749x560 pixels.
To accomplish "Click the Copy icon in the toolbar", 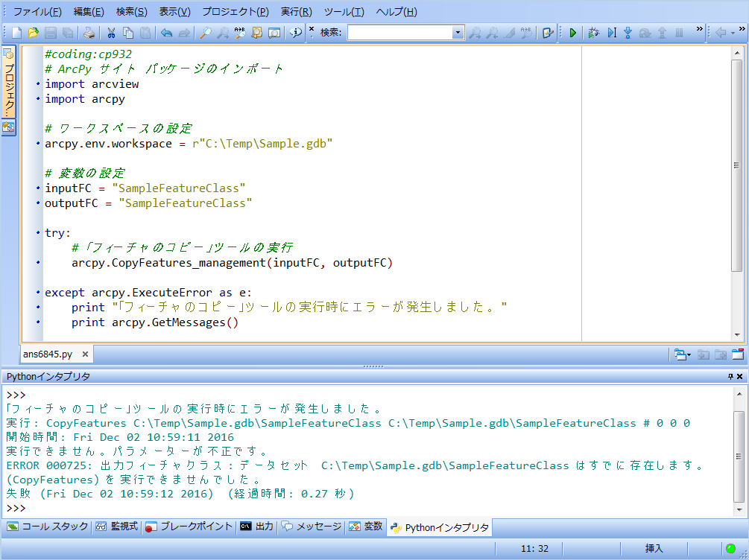I will point(128,33).
